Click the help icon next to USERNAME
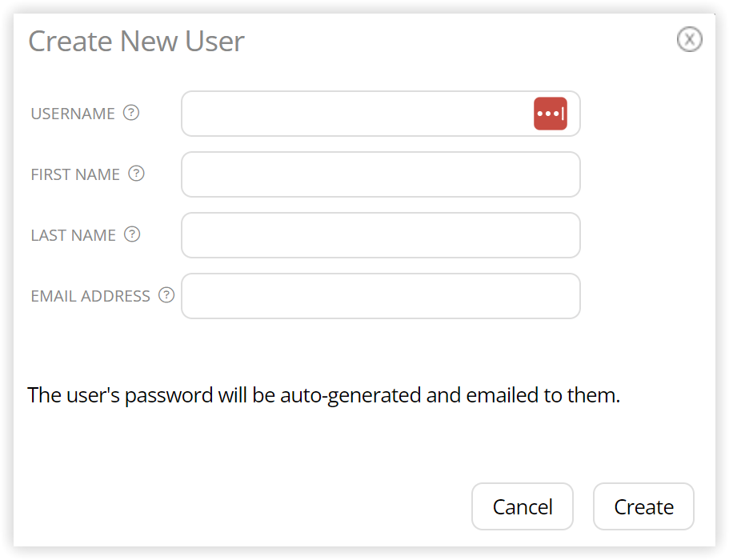The image size is (729, 560). pyautogui.click(x=131, y=113)
